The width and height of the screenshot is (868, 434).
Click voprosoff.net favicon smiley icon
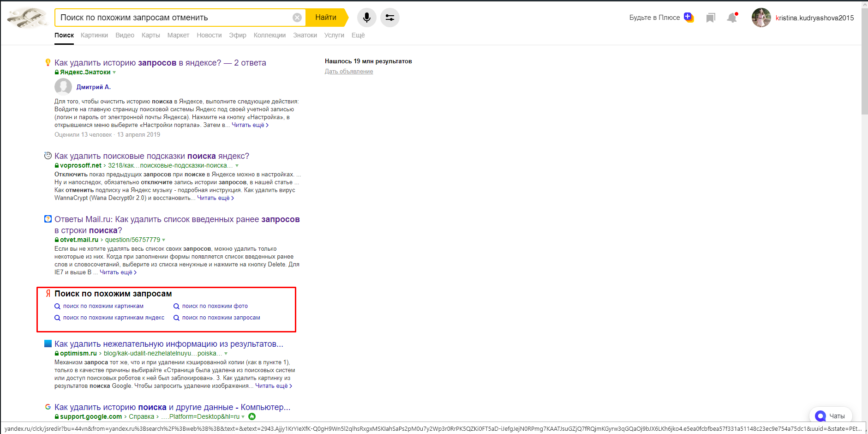(x=48, y=156)
